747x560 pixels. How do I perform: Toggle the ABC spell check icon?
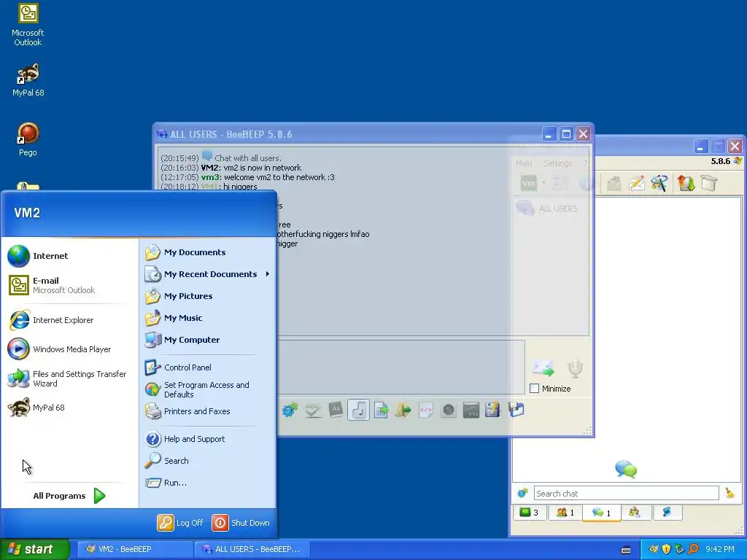[313, 410]
